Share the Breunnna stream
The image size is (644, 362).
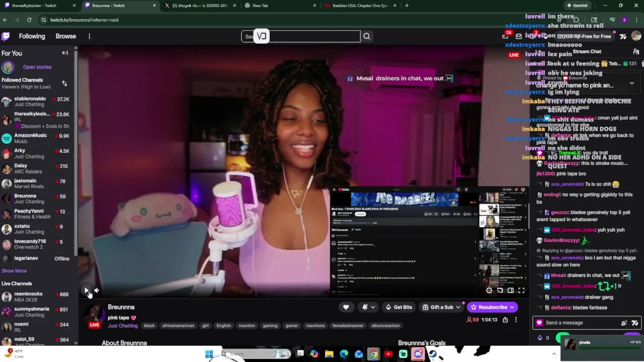pyautogui.click(x=505, y=320)
